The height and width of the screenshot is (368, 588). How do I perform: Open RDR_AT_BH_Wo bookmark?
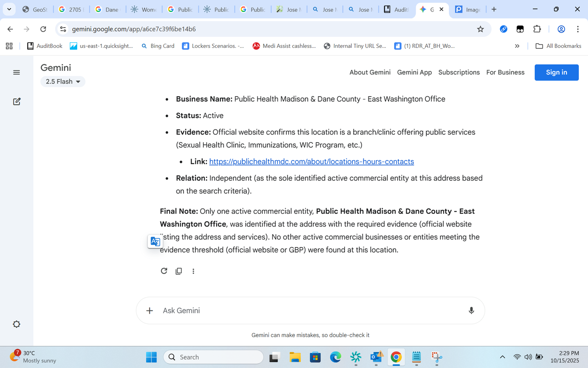424,46
